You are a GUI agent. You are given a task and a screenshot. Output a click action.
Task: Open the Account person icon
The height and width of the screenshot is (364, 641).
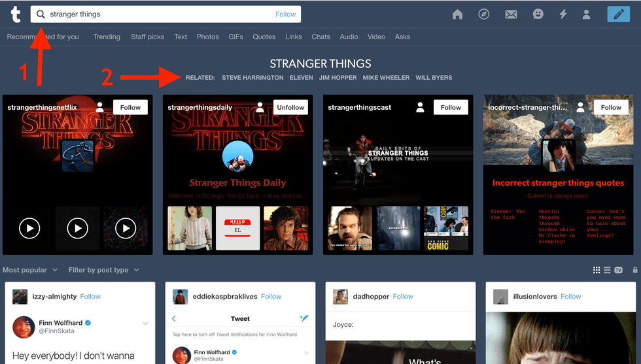pyautogui.click(x=587, y=14)
